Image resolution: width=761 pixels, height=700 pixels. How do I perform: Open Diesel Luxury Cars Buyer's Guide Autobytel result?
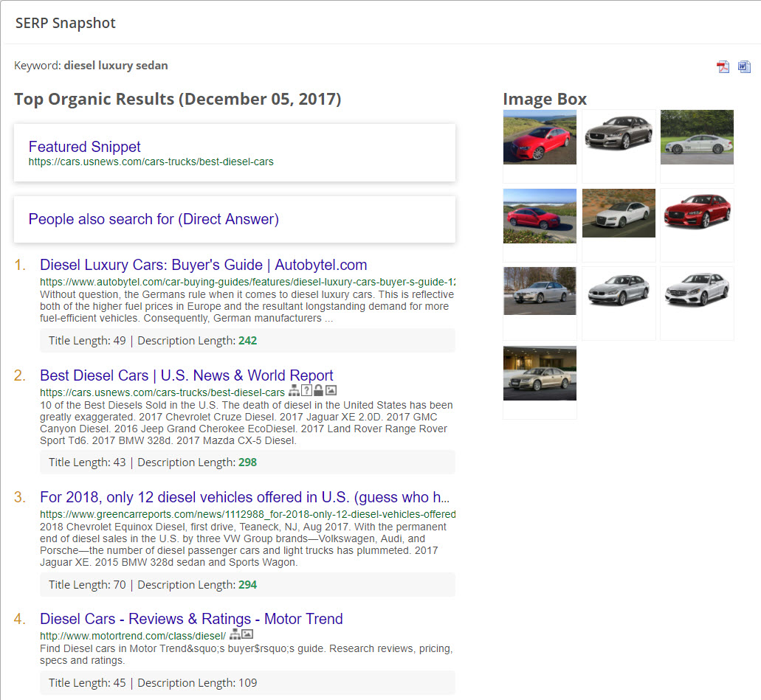(203, 265)
